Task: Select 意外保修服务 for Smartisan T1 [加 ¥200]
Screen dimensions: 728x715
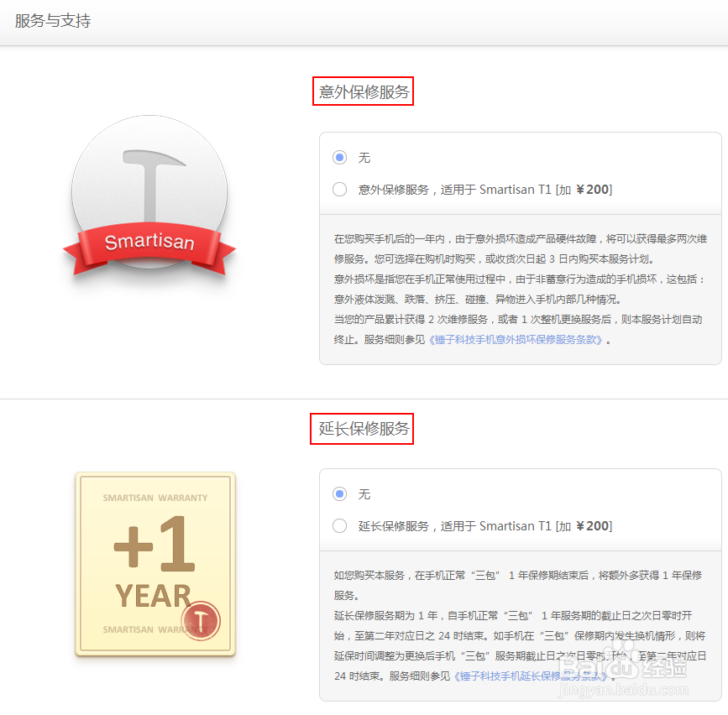Action: pos(339,189)
